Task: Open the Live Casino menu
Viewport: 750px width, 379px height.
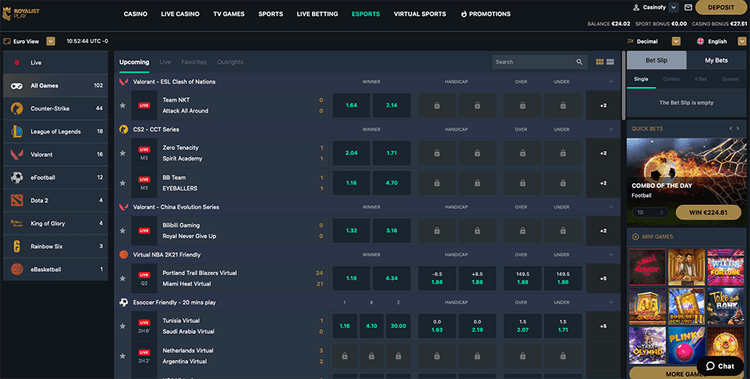Action: 180,14
